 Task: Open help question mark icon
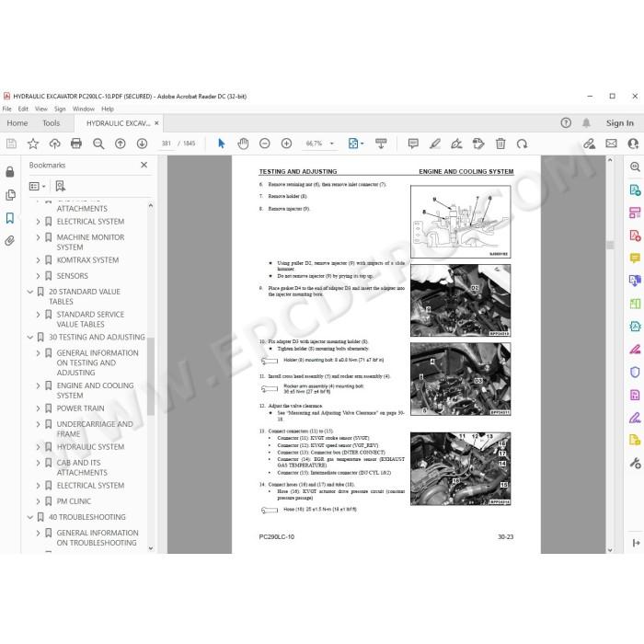point(566,122)
